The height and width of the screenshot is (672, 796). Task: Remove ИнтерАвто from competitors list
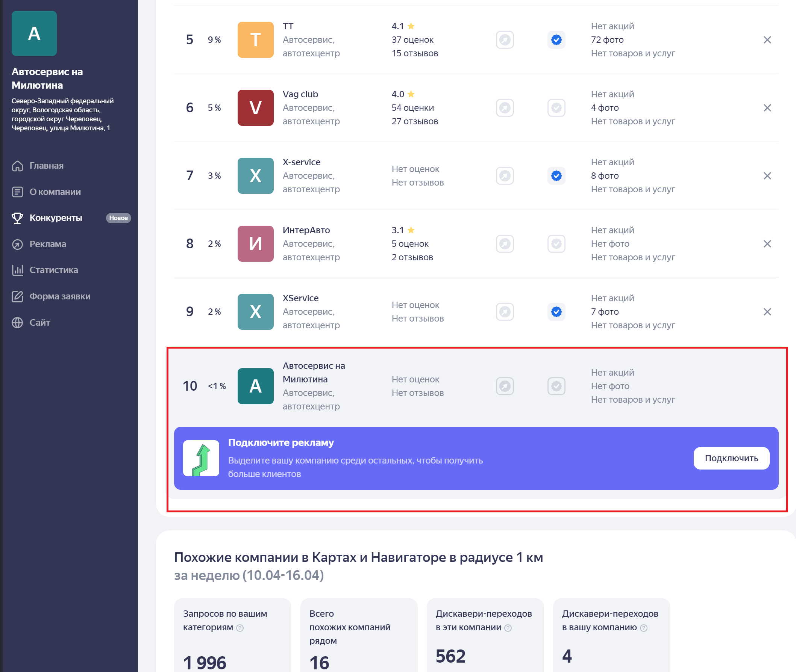(x=767, y=244)
